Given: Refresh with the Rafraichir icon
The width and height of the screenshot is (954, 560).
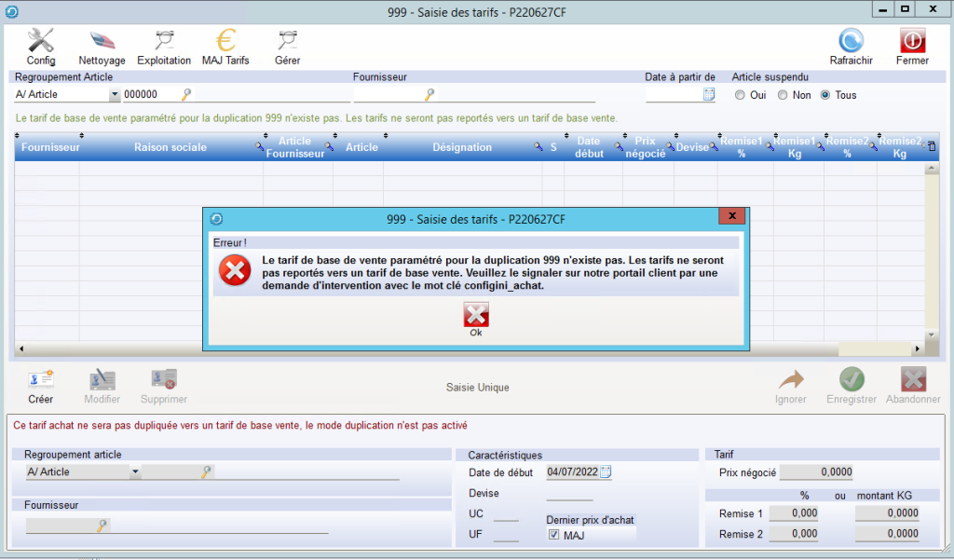Looking at the screenshot, I should tap(851, 41).
